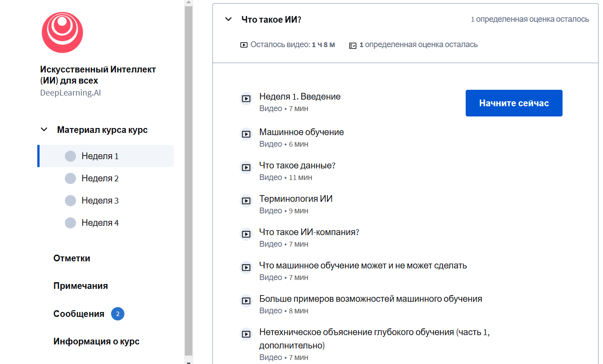Click video icon next to Терминология ИИ
This screenshot has width=603, height=364.
[246, 201]
